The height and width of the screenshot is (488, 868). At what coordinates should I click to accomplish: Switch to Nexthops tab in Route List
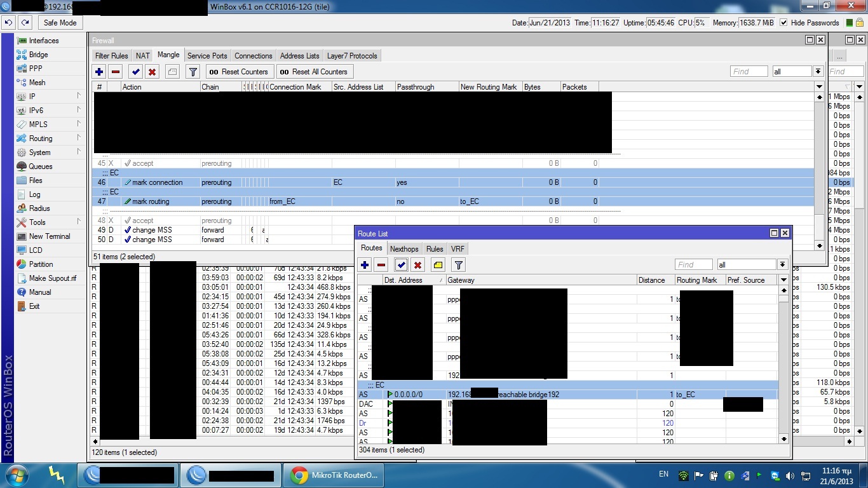tap(404, 249)
